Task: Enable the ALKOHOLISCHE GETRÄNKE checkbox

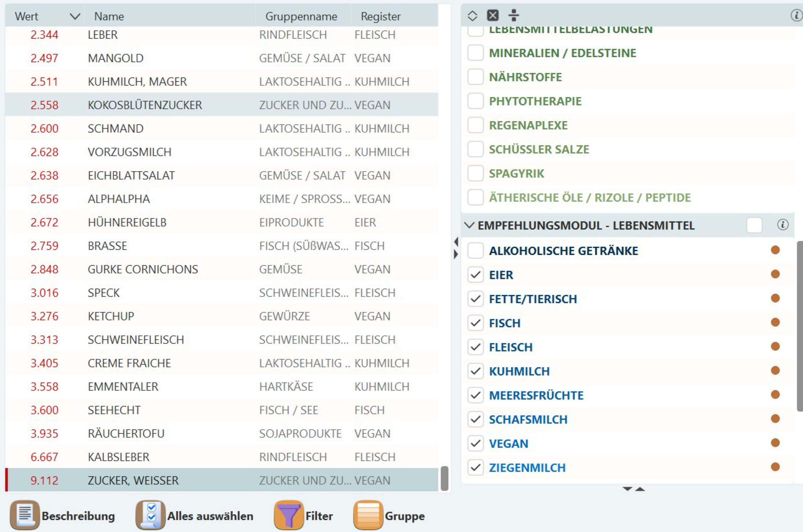Action: tap(476, 250)
